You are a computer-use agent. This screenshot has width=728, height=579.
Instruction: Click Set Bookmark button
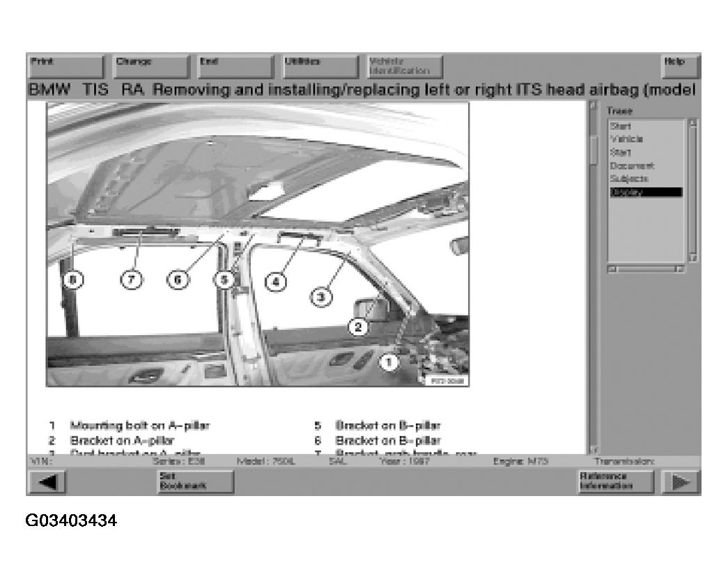coord(196,482)
